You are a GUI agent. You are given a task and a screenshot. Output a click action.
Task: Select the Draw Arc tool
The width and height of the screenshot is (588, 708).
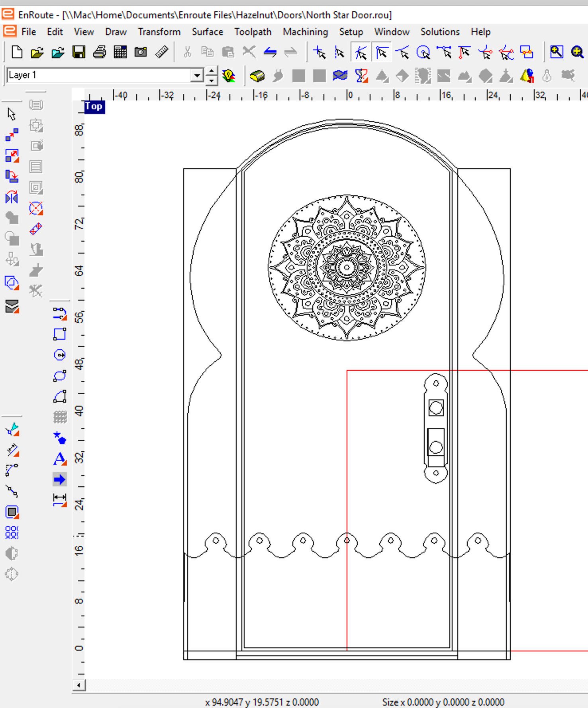pyautogui.click(x=60, y=396)
